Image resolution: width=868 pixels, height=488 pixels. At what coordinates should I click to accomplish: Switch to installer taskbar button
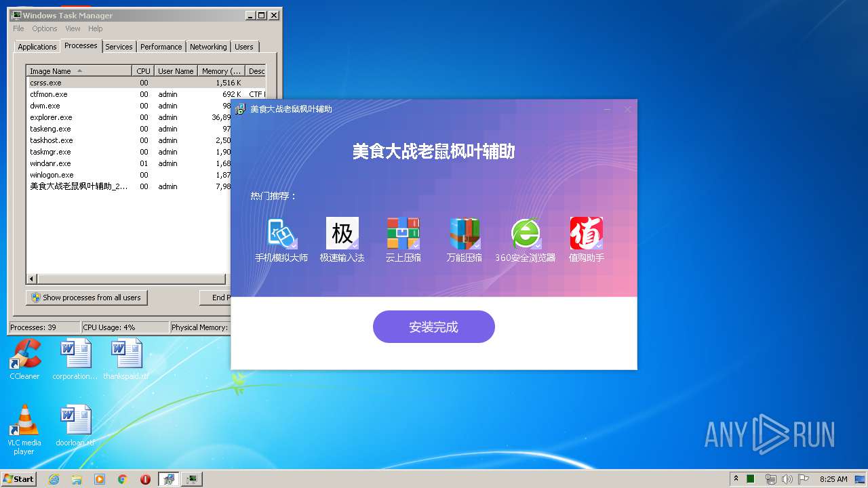(x=169, y=479)
